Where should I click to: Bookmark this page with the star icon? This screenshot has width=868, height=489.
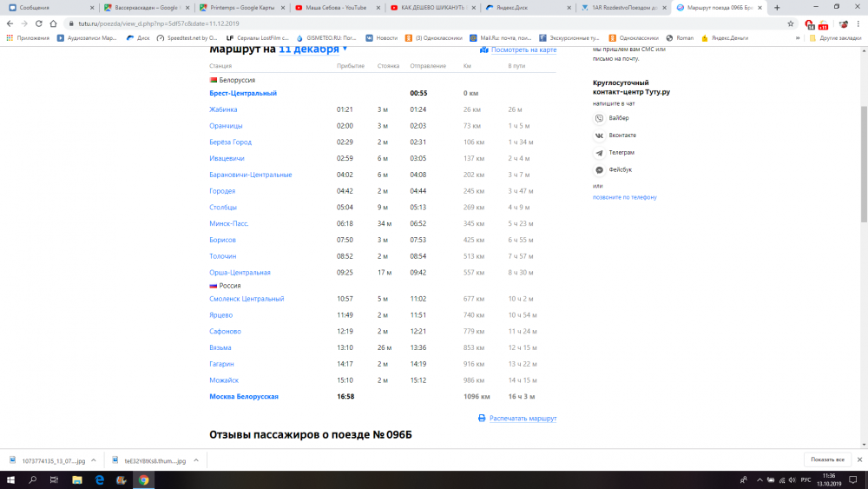791,23
